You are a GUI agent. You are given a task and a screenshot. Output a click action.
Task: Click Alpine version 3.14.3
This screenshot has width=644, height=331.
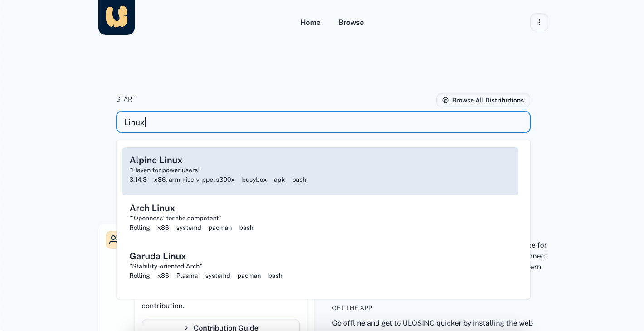click(138, 180)
